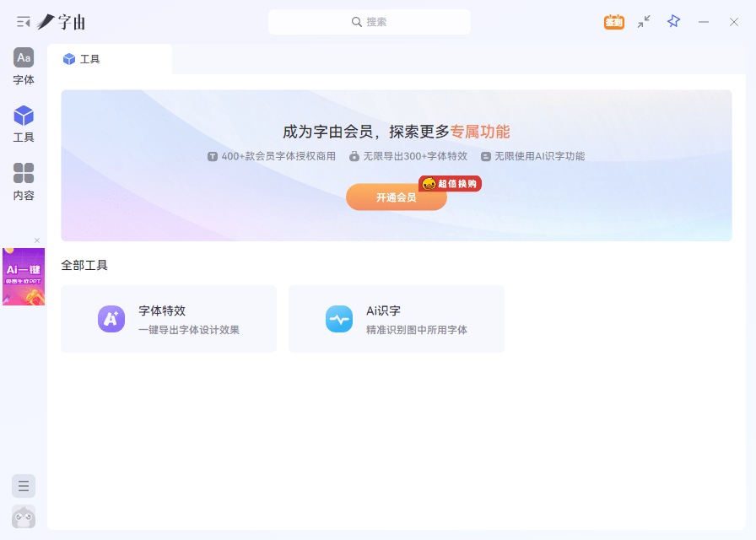The height and width of the screenshot is (540, 756).
Task: Click the 超值换购 promo badge
Action: [x=450, y=184]
